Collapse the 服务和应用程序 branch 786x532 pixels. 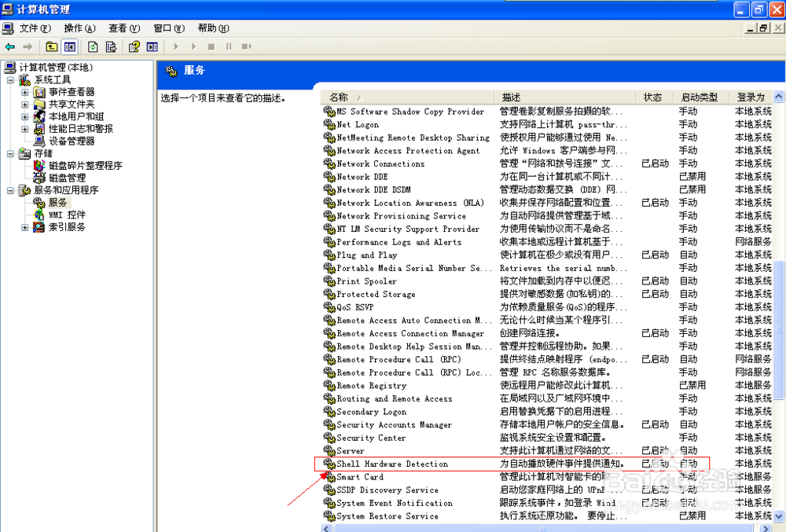pyautogui.click(x=10, y=190)
